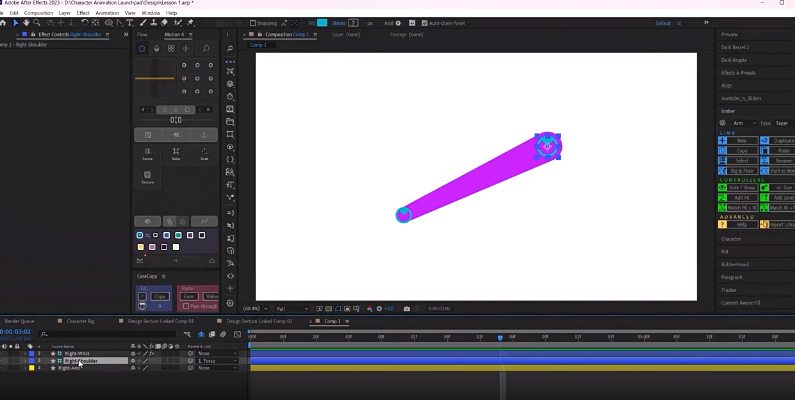Open Right-Shoulder parent dropdown showing 1. Torso

click(x=216, y=360)
